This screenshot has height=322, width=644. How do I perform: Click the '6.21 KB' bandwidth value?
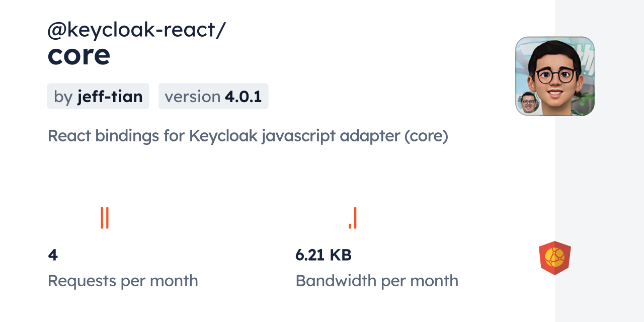[x=324, y=255]
